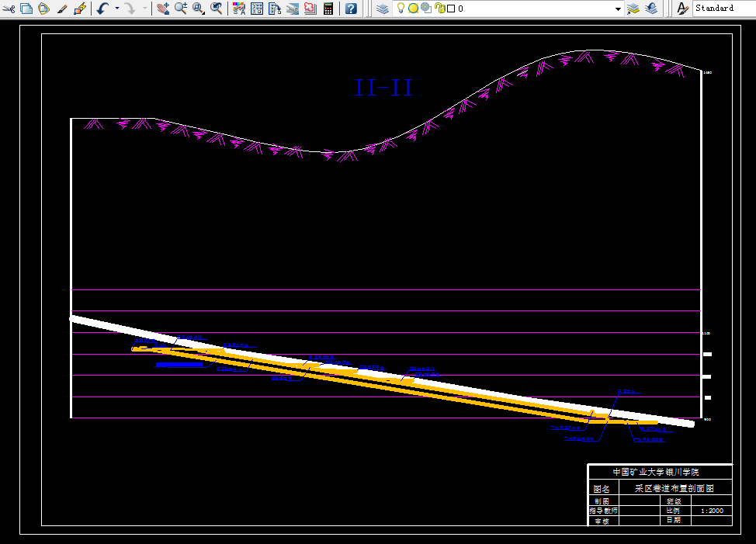Click the Cut scissors icon
Viewport: 756px width, 544px height.
9,9
